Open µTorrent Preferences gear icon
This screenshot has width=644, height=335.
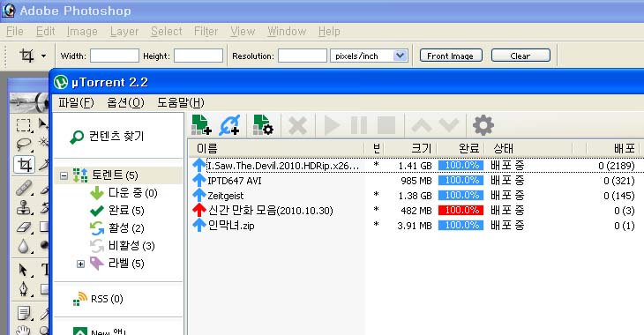(x=483, y=125)
